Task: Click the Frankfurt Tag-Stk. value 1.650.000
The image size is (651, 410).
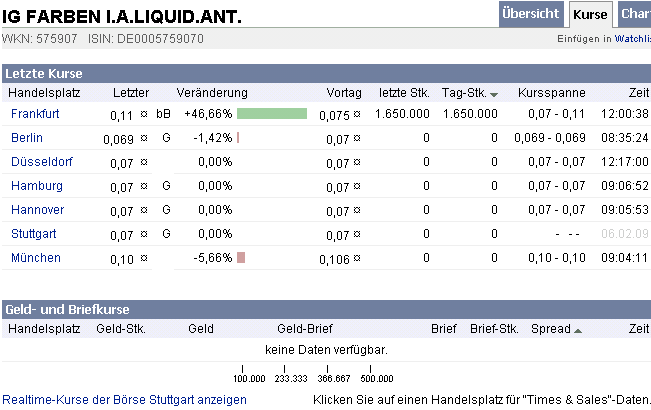Action: click(x=470, y=114)
